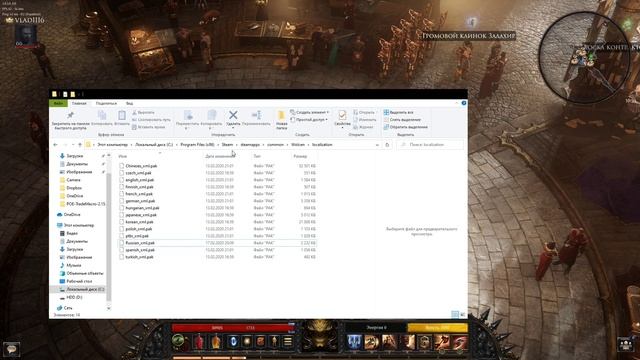
Task: Open the New item dropdown
Action: 309,112
